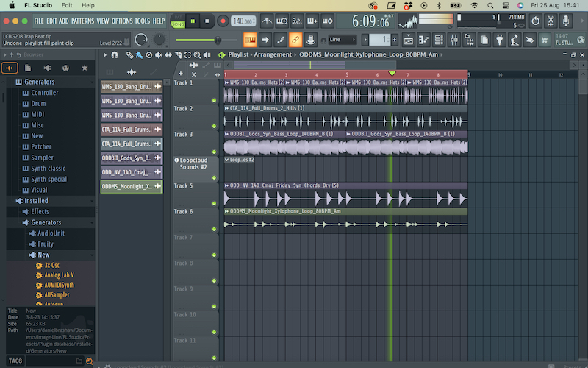The width and height of the screenshot is (588, 368).
Task: Open the PATTERNS menu
Action: point(82,21)
